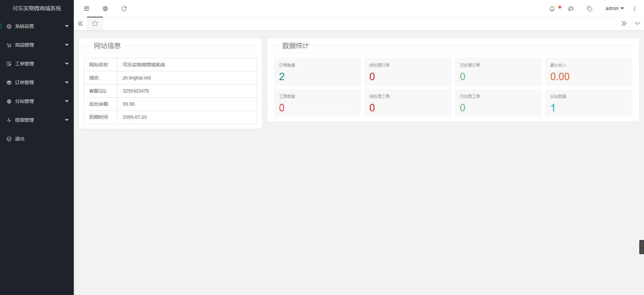Open the admin user dropdown
The image size is (644, 295).
tap(614, 9)
